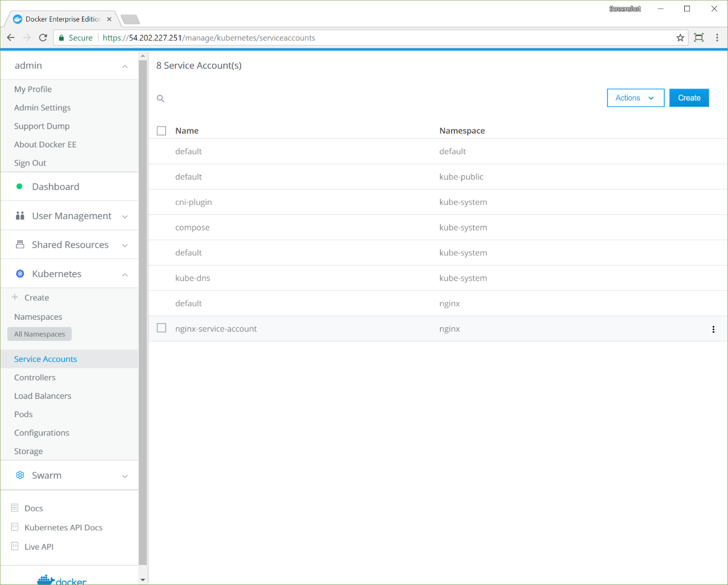Click the Swarm icon in the sidebar
This screenshot has height=585, width=728.
coord(20,475)
